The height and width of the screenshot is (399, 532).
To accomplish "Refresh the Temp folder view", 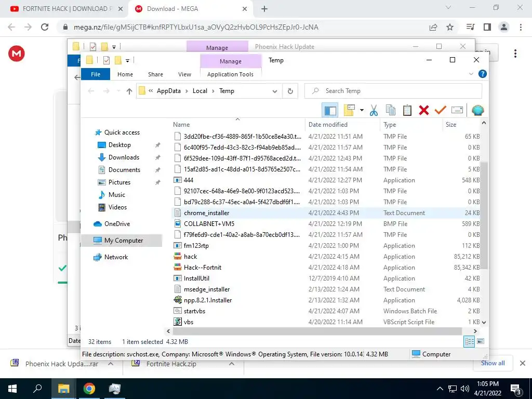I will click(290, 91).
